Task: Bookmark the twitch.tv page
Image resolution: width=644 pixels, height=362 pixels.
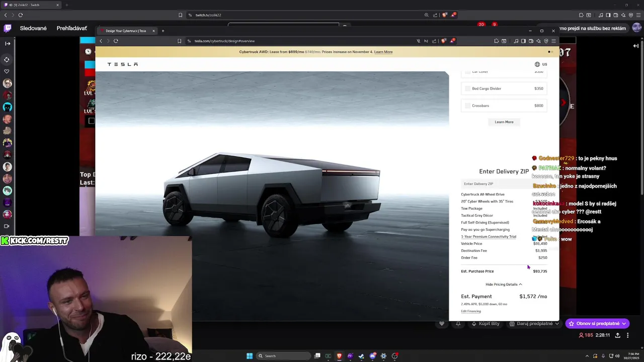Action: pos(180,15)
